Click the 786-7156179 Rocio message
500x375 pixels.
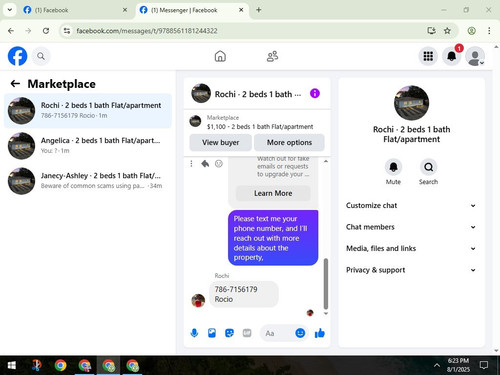click(244, 294)
